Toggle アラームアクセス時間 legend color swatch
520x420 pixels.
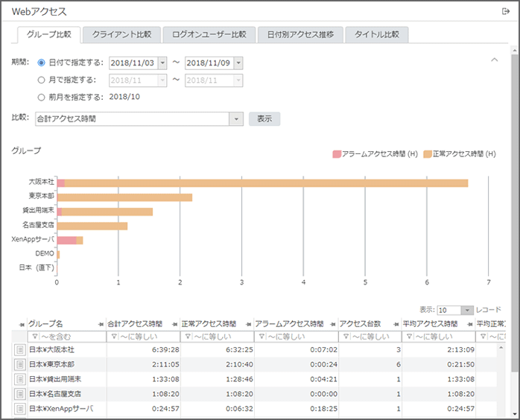(337, 154)
